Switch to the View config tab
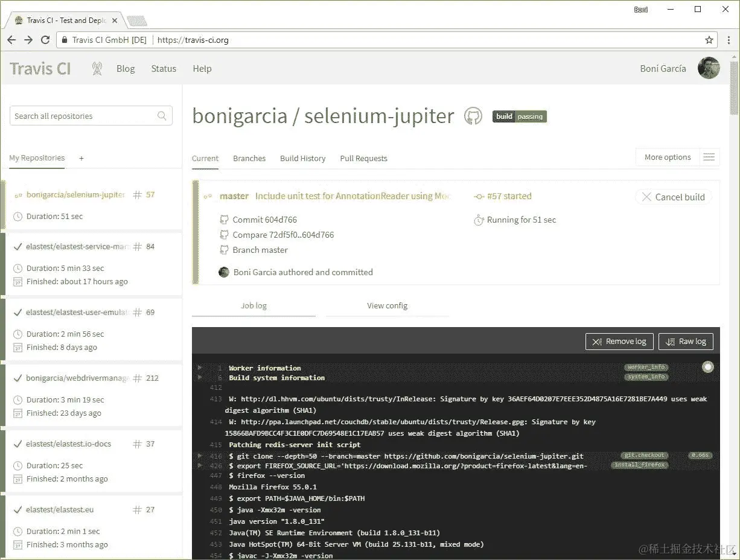Viewport: 740px width, 560px height. coord(387,305)
